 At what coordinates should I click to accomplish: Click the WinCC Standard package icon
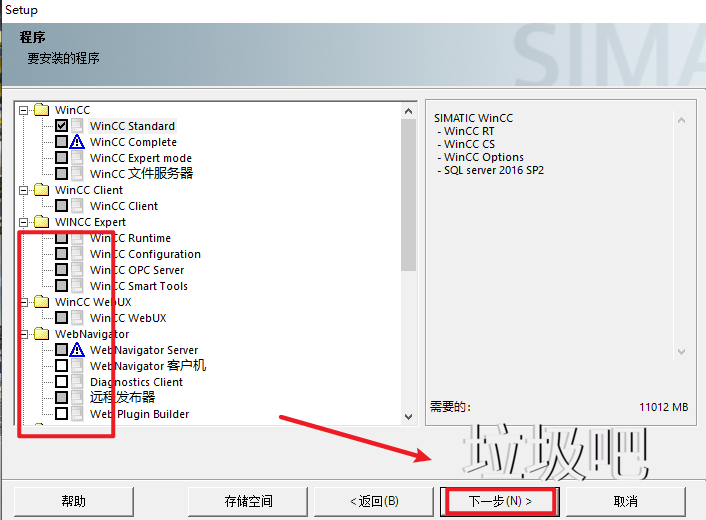click(77, 126)
